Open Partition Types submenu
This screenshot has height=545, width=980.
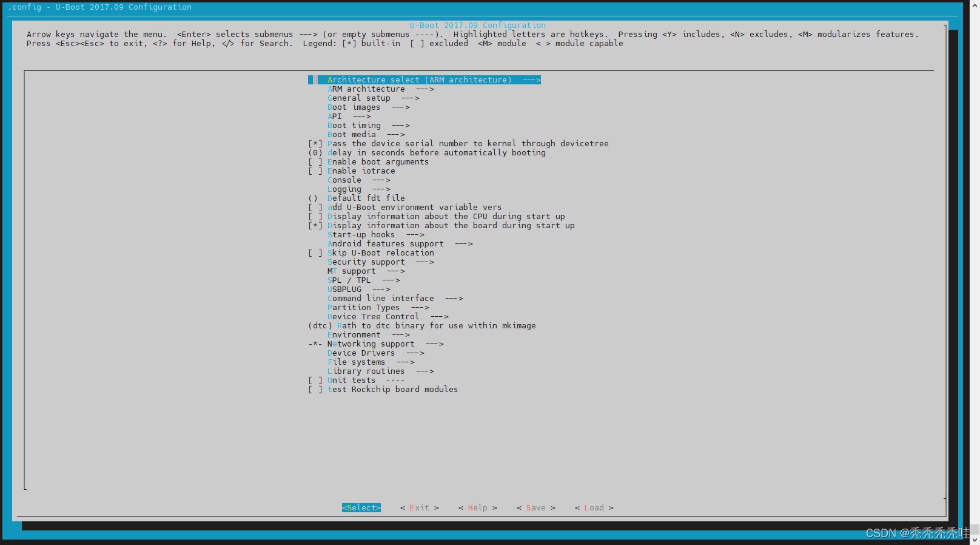click(x=378, y=308)
